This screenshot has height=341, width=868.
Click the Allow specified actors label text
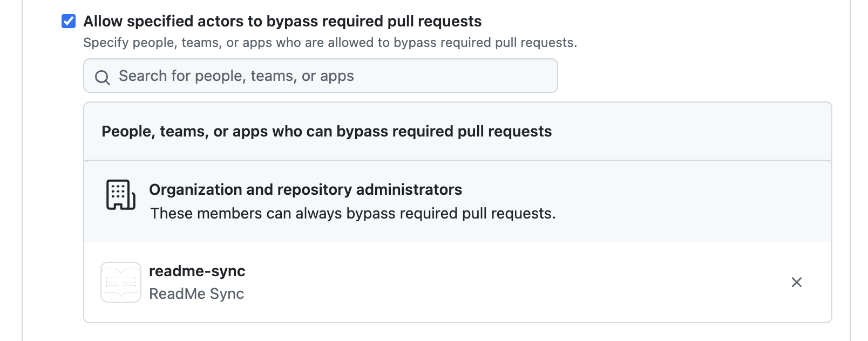[282, 21]
